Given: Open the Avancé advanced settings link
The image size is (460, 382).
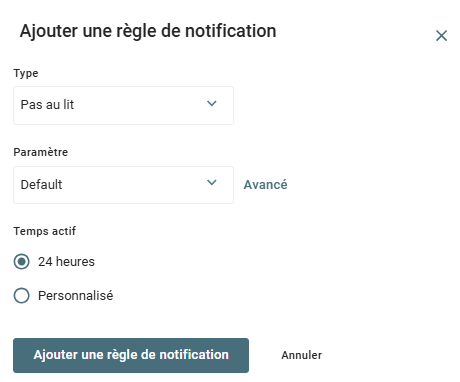Looking at the screenshot, I should click(x=265, y=185).
